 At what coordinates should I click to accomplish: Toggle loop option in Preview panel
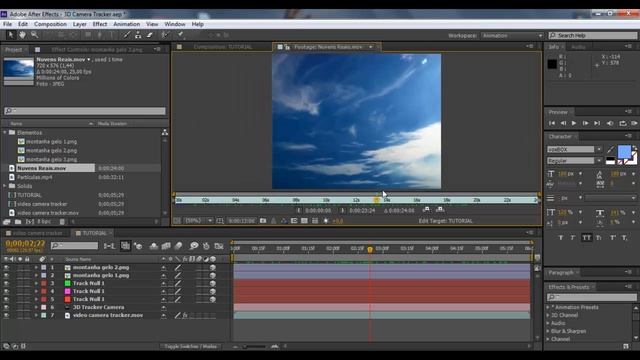point(622,123)
